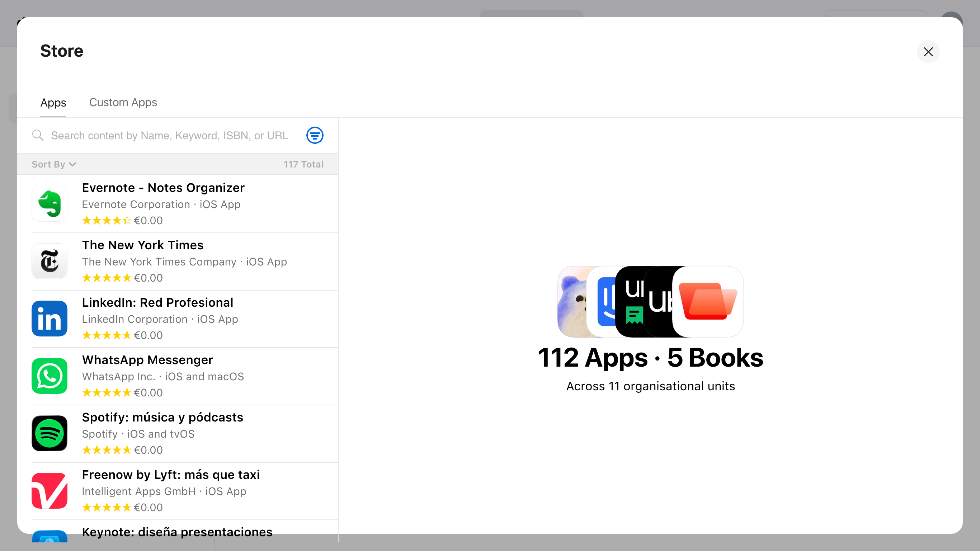The image size is (980, 551).
Task: Open the Keynote app icon
Action: [50, 537]
